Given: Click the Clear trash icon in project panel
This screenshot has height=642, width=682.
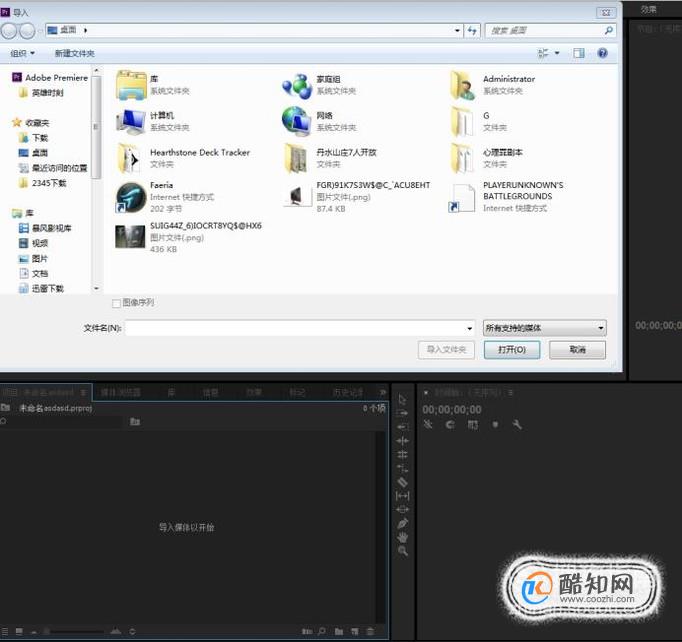Looking at the screenshot, I should (x=370, y=631).
